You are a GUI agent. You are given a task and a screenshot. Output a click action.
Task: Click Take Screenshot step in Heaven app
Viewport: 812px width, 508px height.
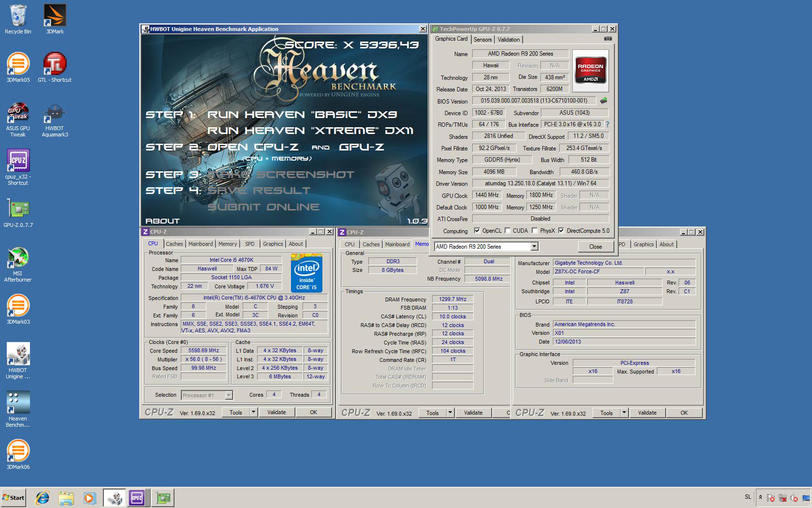281,175
